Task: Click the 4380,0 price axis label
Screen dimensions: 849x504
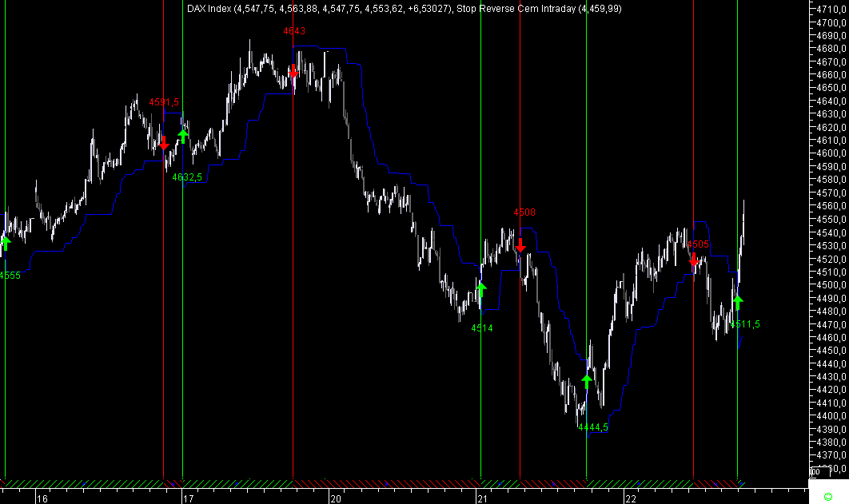Action: 831,442
